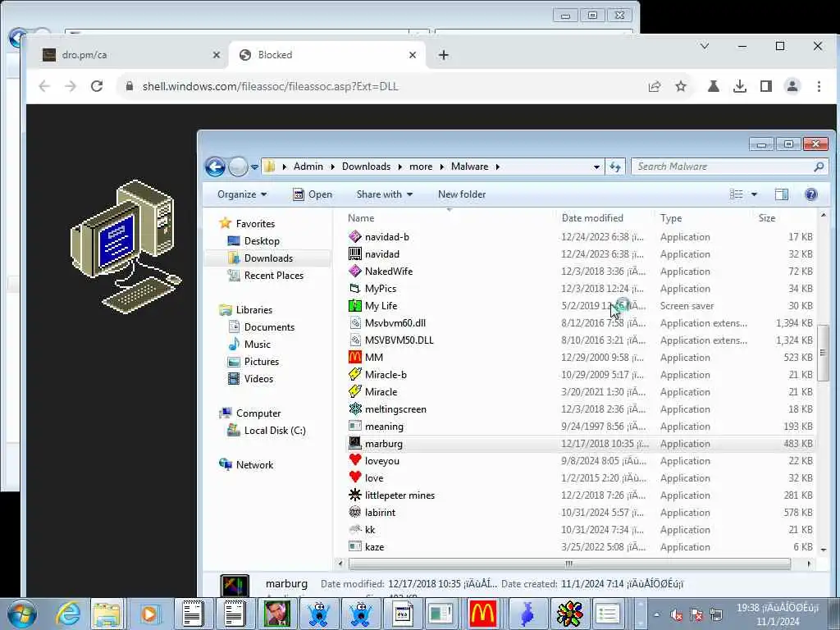Open Internet Explorer from the taskbar

pyautogui.click(x=69, y=614)
